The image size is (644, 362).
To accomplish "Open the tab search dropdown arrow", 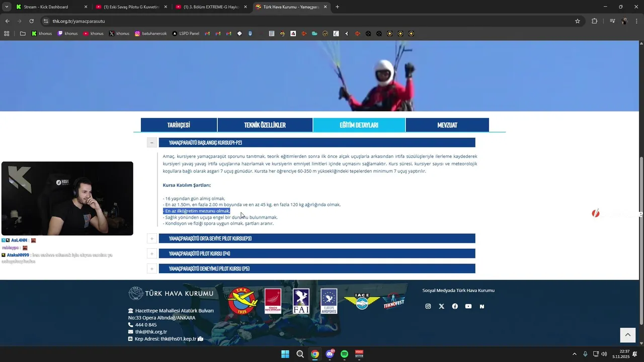I will pos(7,7).
